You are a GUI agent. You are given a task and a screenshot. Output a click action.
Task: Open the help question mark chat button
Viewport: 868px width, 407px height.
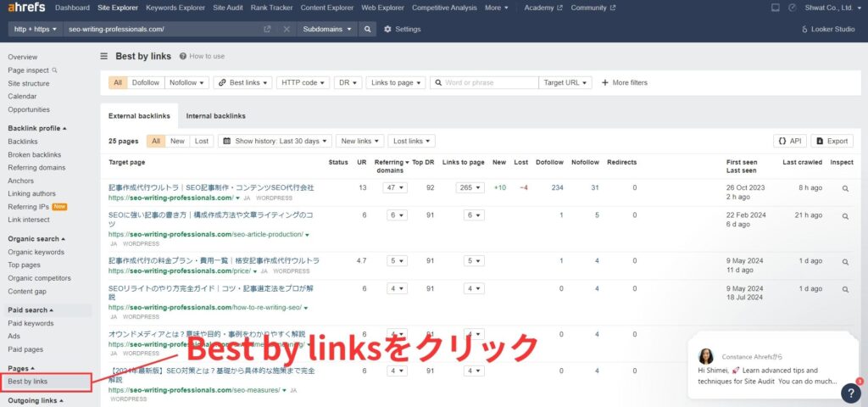click(850, 393)
